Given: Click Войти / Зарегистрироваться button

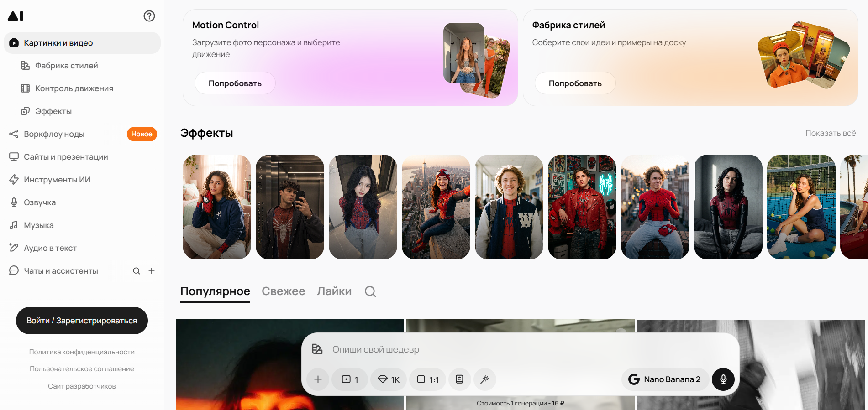Looking at the screenshot, I should pyautogui.click(x=82, y=321).
